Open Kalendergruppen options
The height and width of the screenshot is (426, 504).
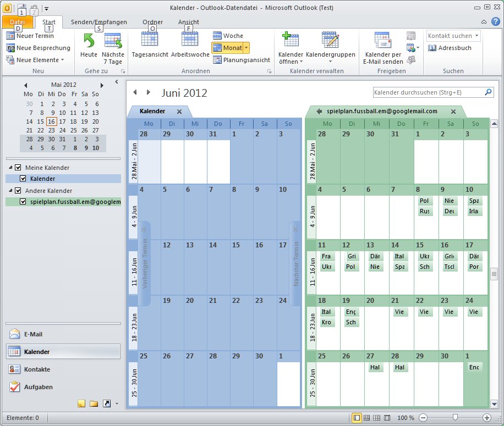331,47
